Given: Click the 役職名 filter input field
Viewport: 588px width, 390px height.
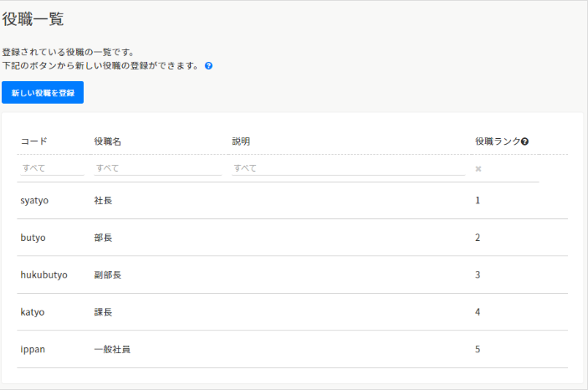Looking at the screenshot, I should tap(157, 168).
